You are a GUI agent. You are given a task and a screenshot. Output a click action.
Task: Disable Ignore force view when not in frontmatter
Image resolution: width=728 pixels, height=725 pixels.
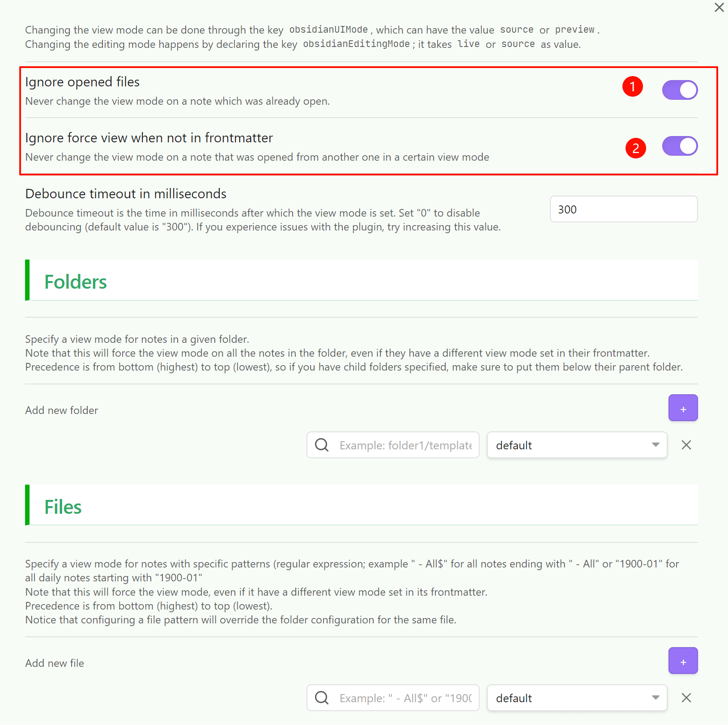680,146
